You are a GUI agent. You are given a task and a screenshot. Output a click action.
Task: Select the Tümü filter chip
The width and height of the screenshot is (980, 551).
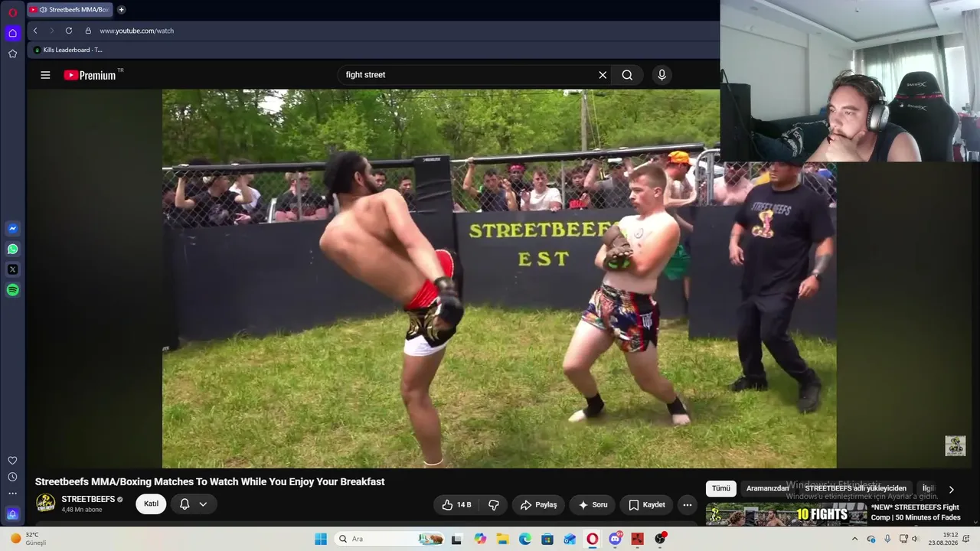721,488
